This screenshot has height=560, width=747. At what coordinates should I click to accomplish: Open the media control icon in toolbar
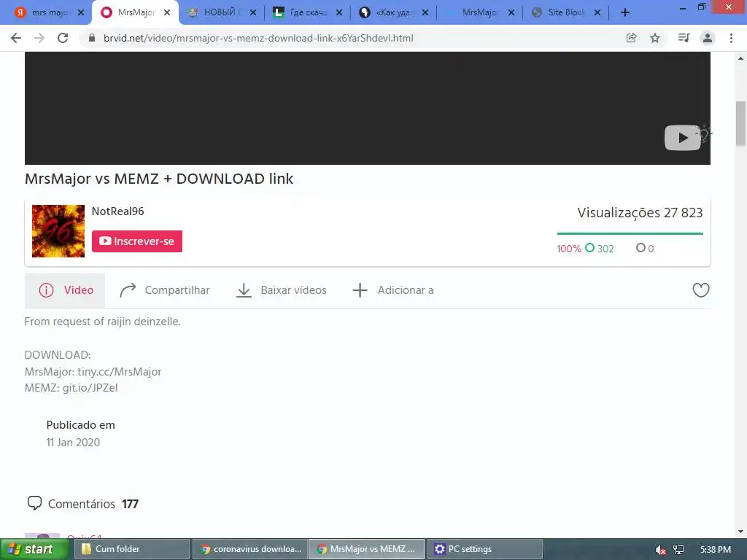click(684, 38)
